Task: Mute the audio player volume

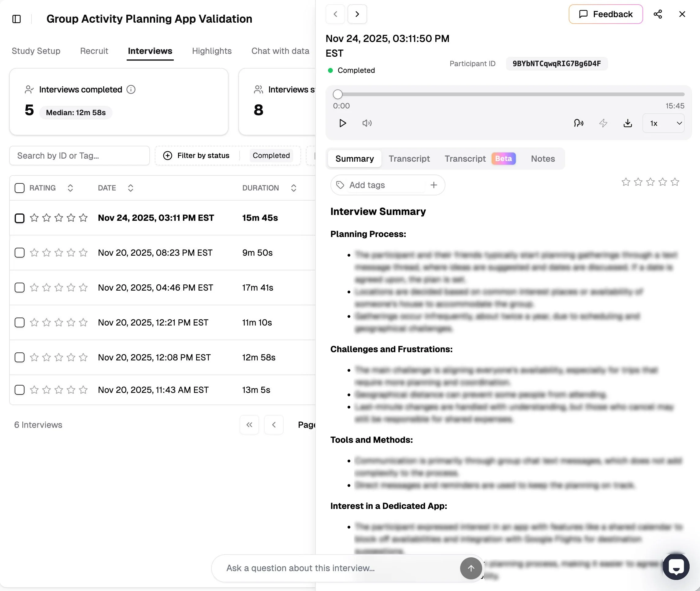Action: (x=367, y=123)
